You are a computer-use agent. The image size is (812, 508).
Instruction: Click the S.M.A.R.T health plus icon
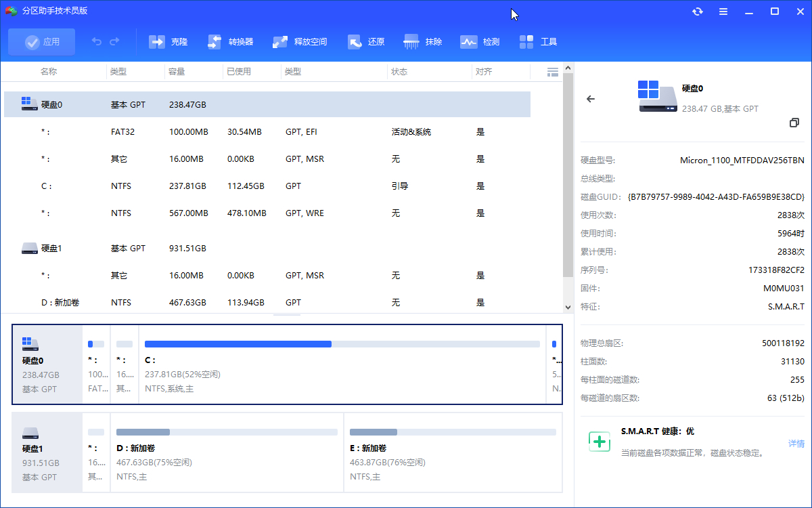pos(600,442)
